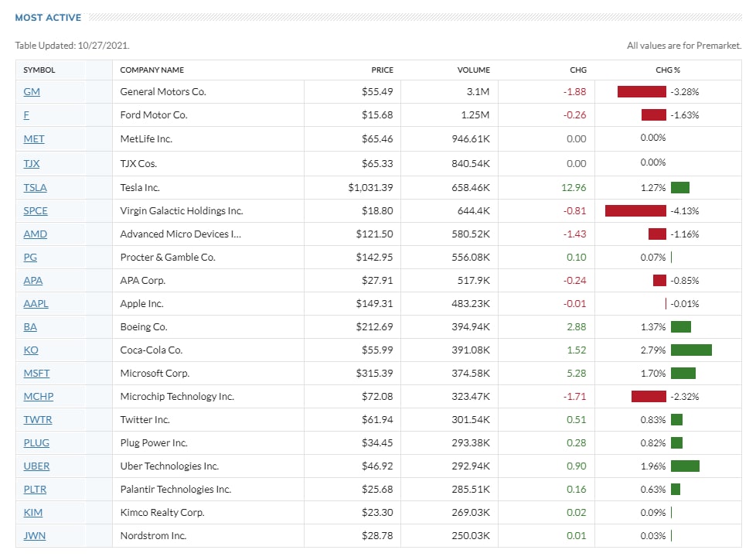756x560 pixels.
Task: Open the TWTR ticker link
Action: coord(38,420)
